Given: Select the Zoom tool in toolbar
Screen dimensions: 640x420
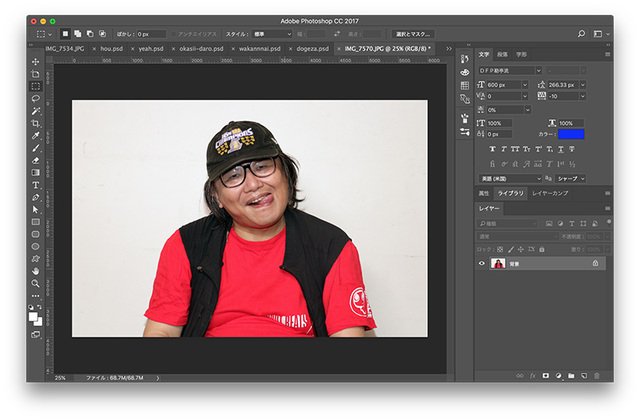Looking at the screenshot, I should [x=36, y=283].
